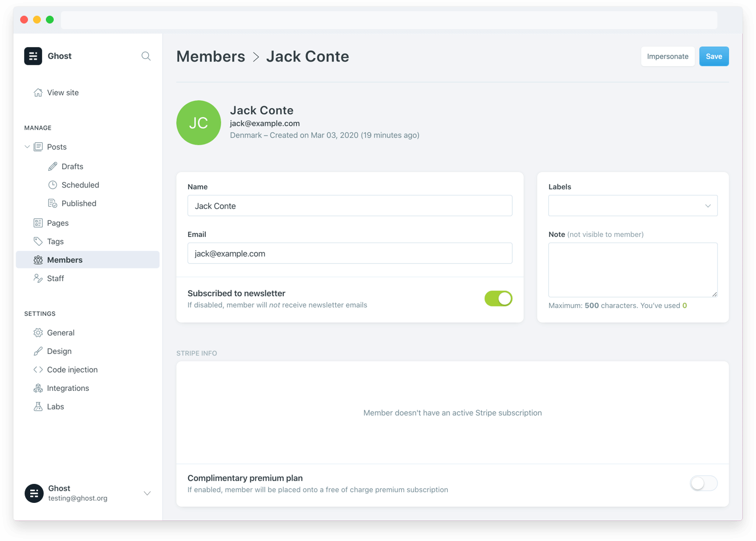Click the Scheduled clock icon

click(53, 185)
